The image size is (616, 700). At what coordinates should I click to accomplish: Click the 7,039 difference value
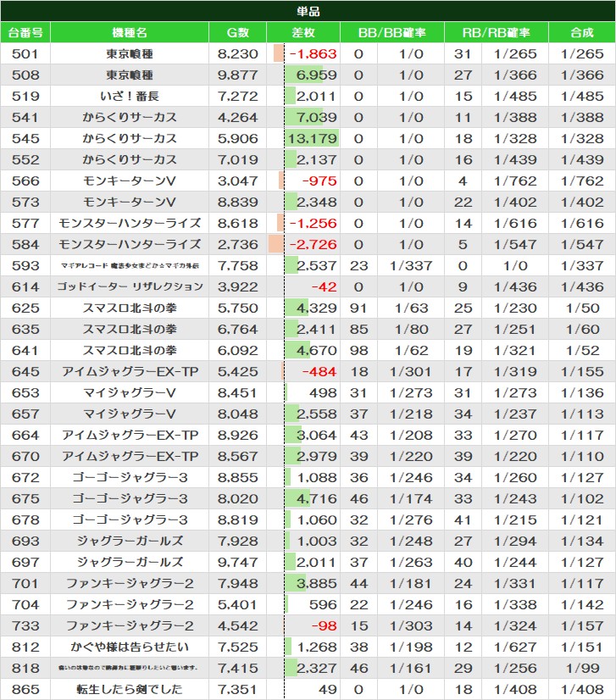coord(317,118)
